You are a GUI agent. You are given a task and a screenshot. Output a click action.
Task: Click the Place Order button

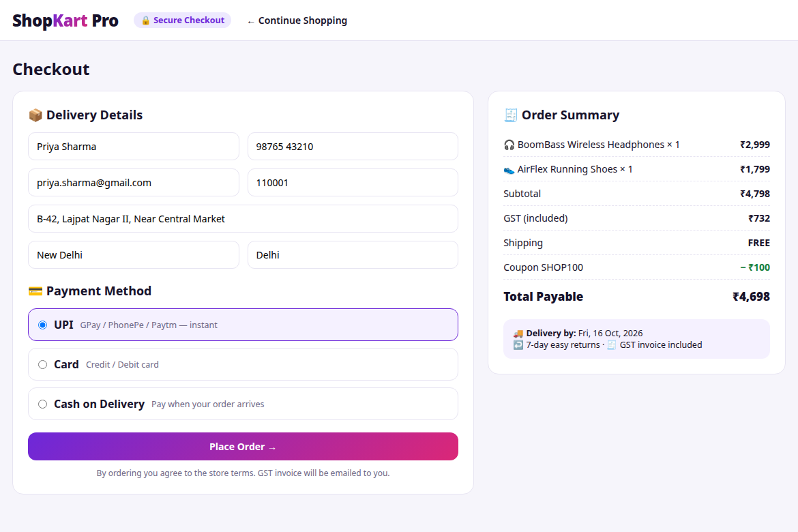tap(243, 447)
